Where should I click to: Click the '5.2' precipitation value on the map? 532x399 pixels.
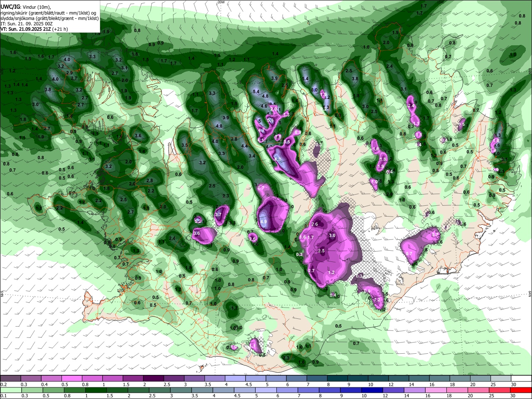coord(198,221)
